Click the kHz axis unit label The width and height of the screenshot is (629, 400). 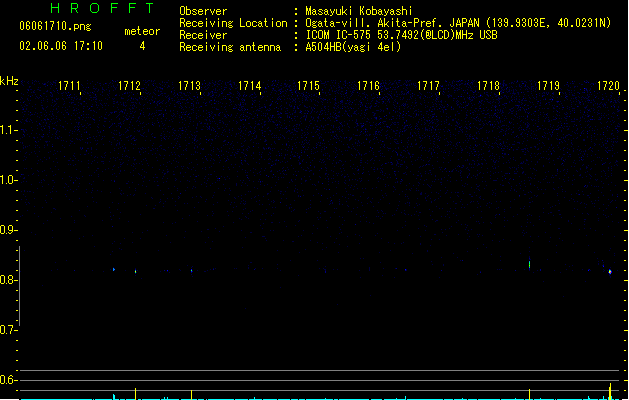9,81
